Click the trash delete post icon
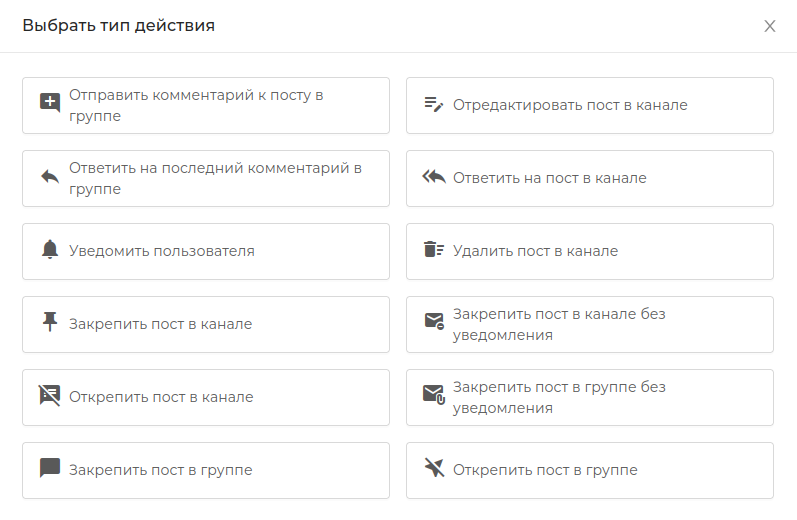 click(x=434, y=250)
